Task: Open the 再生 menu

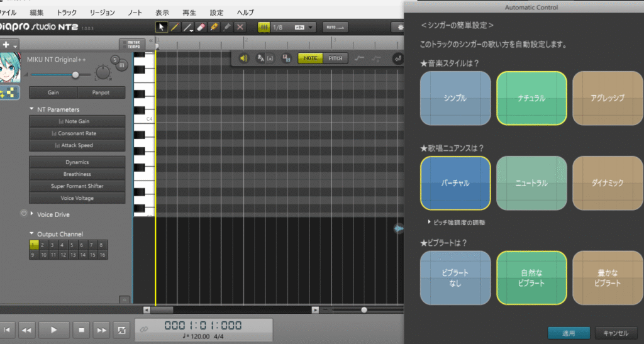Action: pos(189,13)
